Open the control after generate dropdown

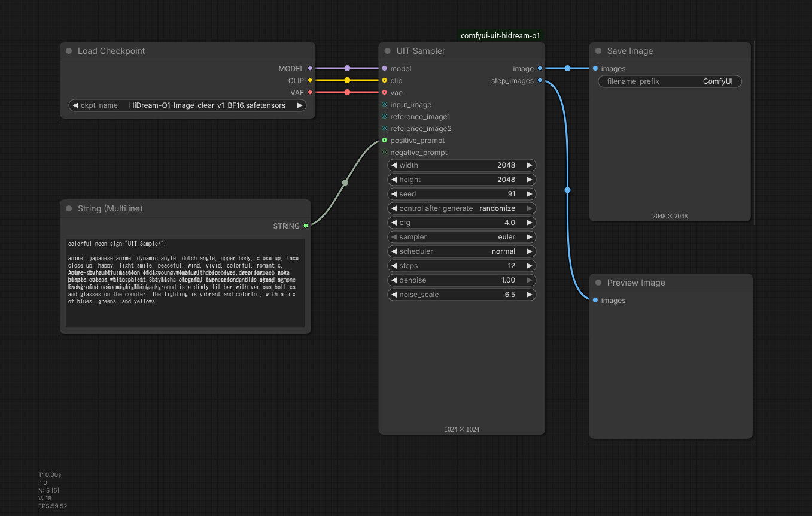coord(462,208)
